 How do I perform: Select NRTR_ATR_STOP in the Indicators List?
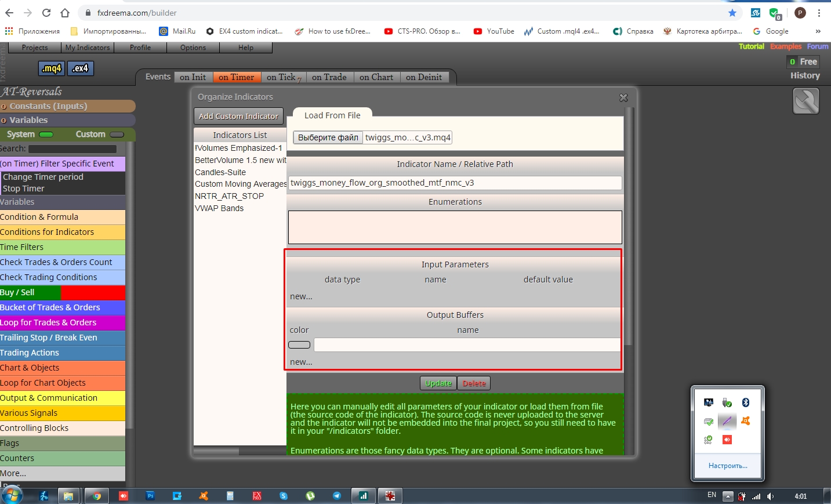230,196
